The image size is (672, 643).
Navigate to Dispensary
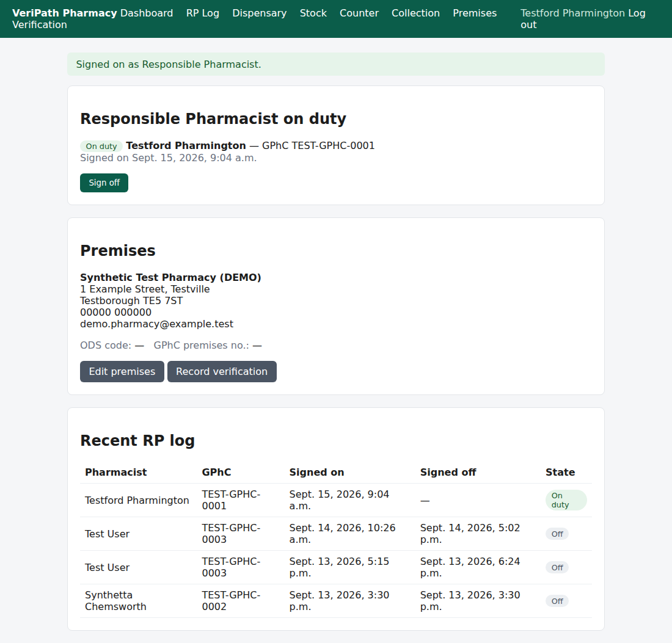(259, 13)
